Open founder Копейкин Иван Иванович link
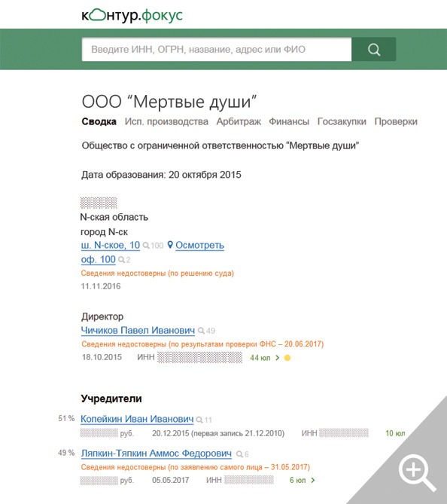 137,419
